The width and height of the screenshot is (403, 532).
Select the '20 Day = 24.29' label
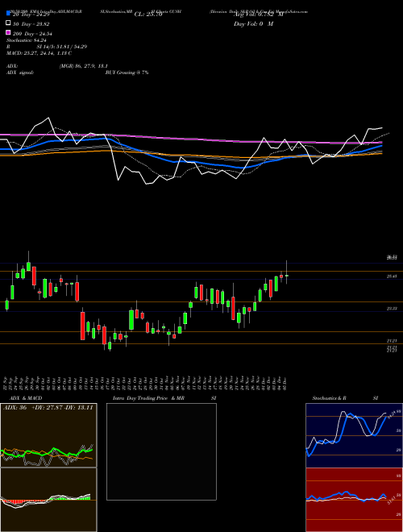point(31,15)
